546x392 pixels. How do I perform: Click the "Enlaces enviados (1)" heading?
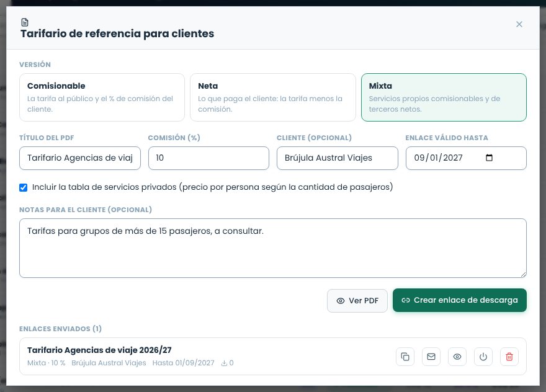pyautogui.click(x=60, y=329)
